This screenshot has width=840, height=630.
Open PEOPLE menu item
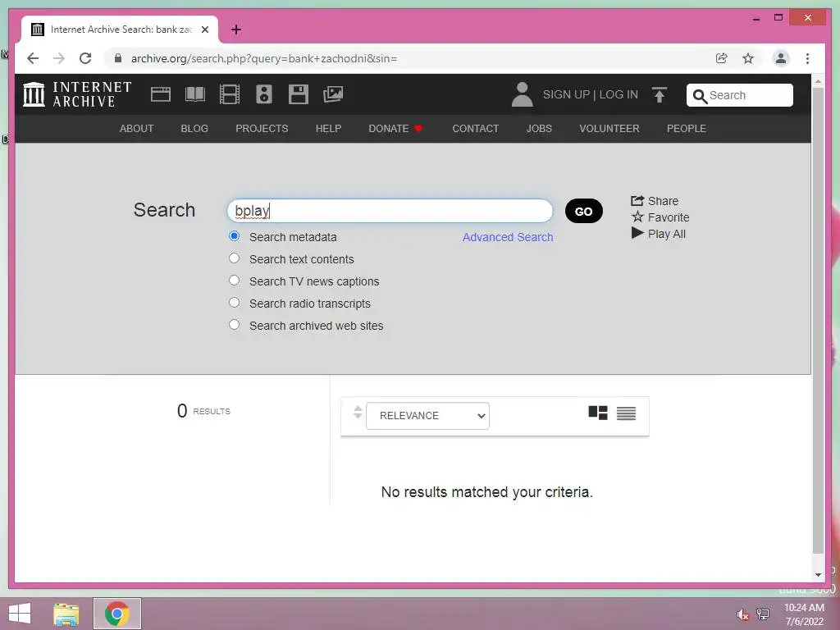pyautogui.click(x=687, y=129)
